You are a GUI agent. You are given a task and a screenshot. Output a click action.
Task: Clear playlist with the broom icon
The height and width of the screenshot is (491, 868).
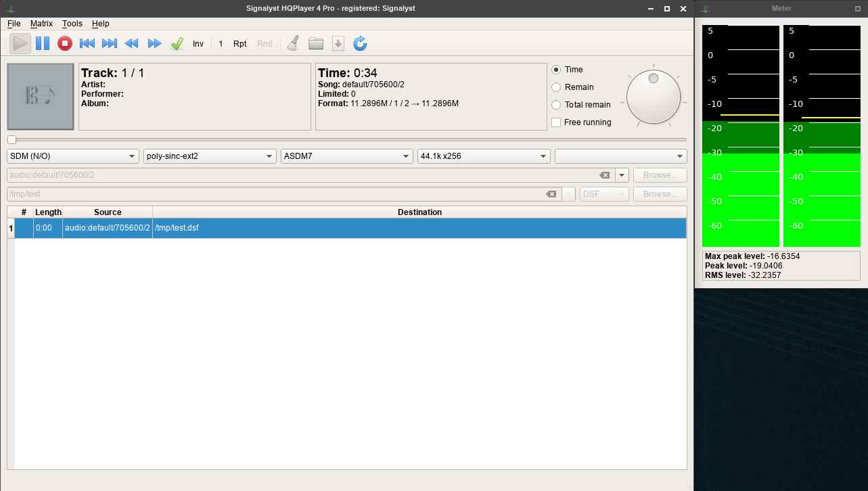pyautogui.click(x=293, y=44)
